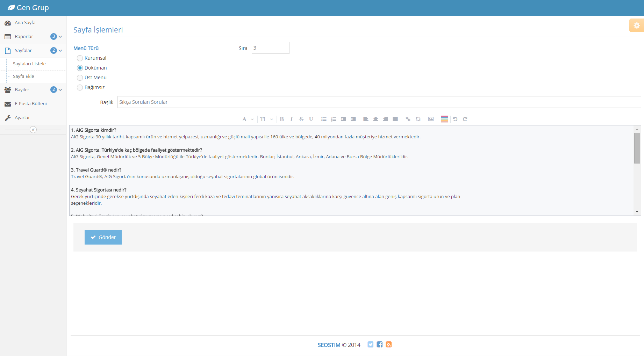This screenshot has height=356, width=644.
Task: Insert a hyperlink
Action: tap(408, 119)
